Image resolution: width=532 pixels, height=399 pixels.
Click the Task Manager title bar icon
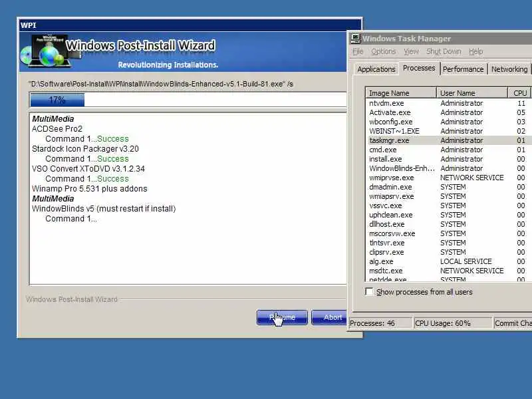click(x=355, y=39)
